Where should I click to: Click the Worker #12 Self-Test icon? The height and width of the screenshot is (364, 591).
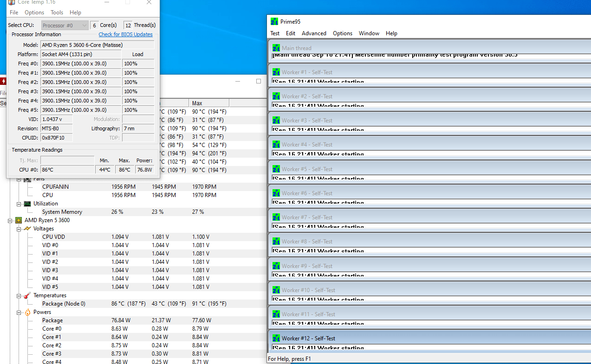276,338
